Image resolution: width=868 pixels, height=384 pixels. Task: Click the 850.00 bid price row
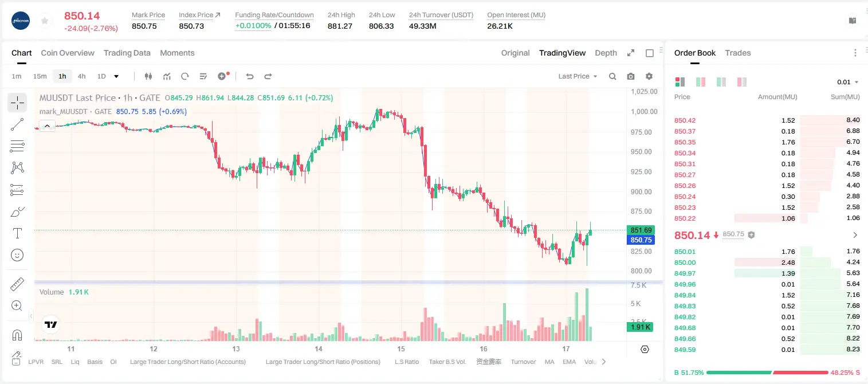(x=767, y=262)
